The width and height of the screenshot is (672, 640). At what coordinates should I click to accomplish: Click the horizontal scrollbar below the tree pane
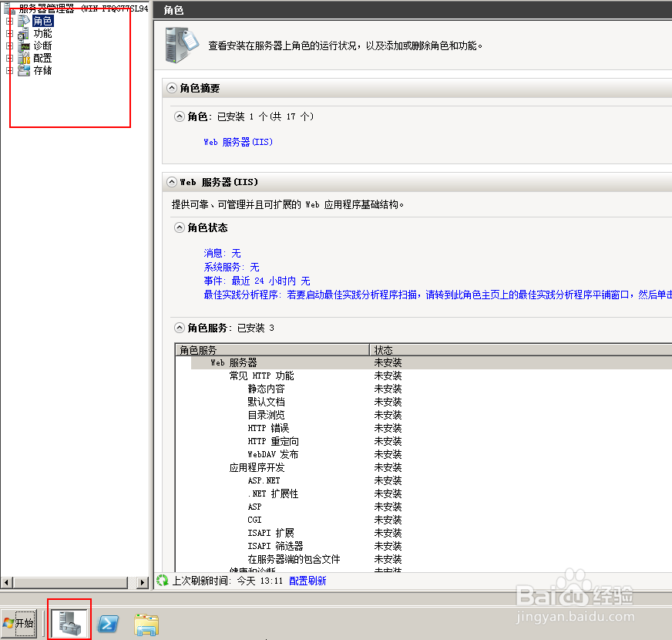click(x=69, y=584)
